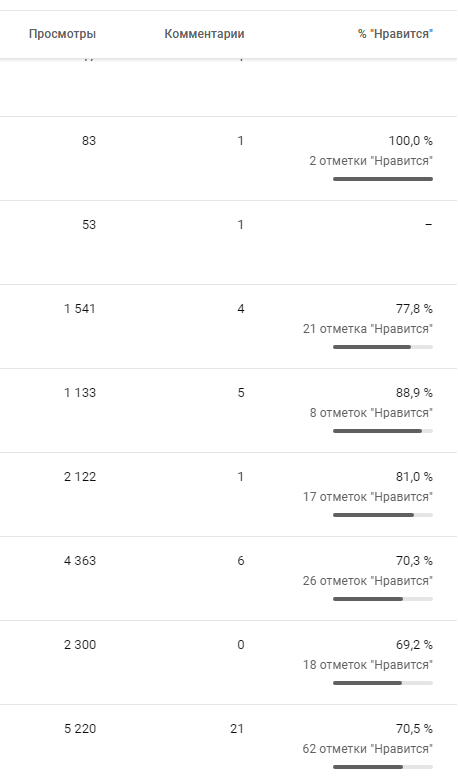This screenshot has width=458, height=776.
Task: Click the 83 views cell
Action: tap(89, 141)
